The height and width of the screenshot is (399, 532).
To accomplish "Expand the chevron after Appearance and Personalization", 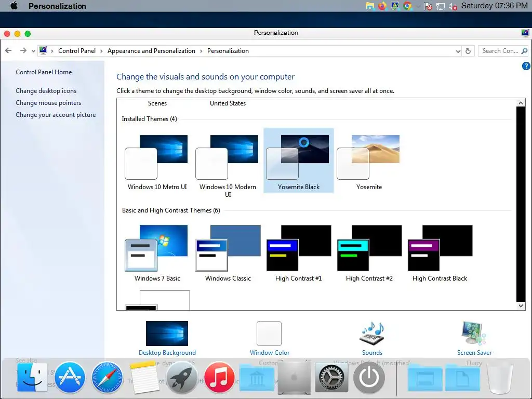I will coord(201,51).
